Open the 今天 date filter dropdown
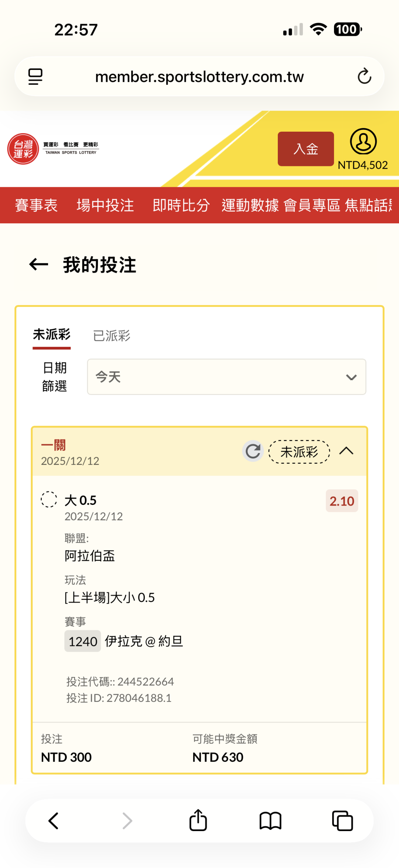This screenshot has width=399, height=868. pos(226,377)
